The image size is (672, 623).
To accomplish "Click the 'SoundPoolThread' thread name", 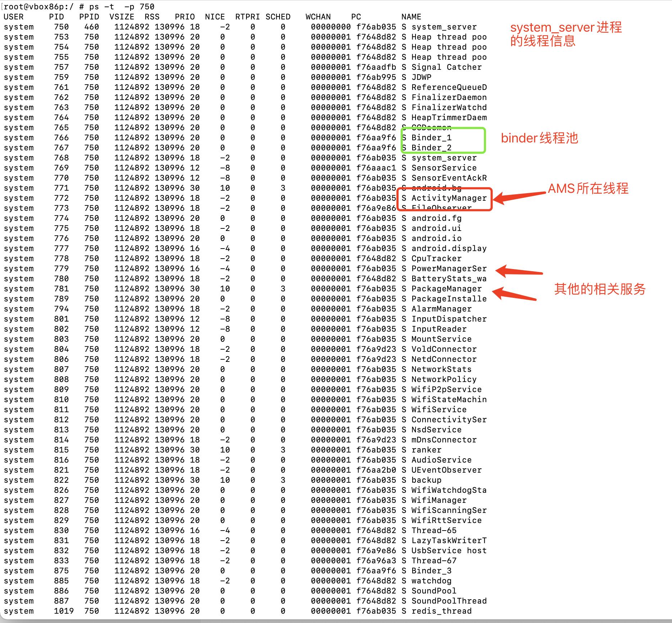I will tap(449, 601).
